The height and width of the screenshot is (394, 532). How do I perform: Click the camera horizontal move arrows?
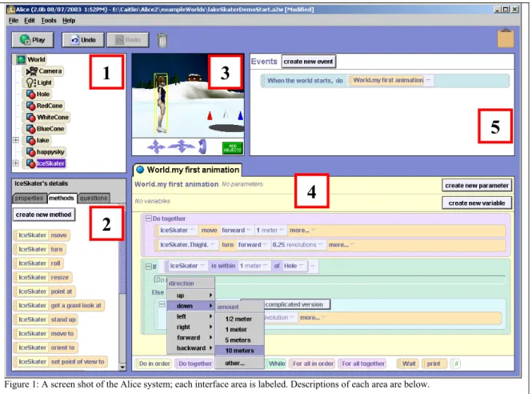182,147
